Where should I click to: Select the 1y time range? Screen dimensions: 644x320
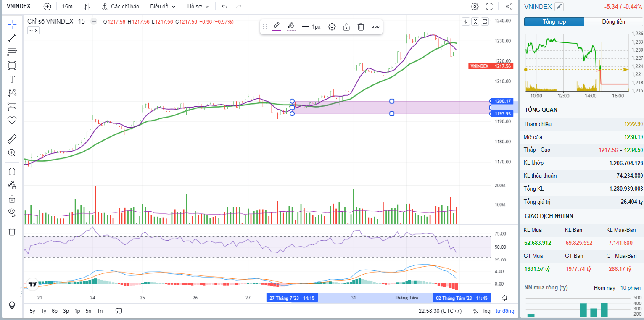point(43,311)
